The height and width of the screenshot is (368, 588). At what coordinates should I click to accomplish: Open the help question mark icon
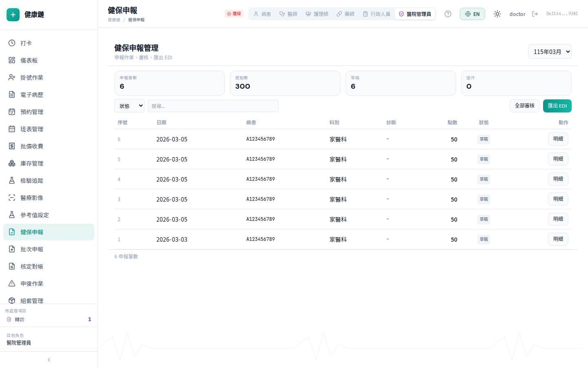pyautogui.click(x=448, y=13)
